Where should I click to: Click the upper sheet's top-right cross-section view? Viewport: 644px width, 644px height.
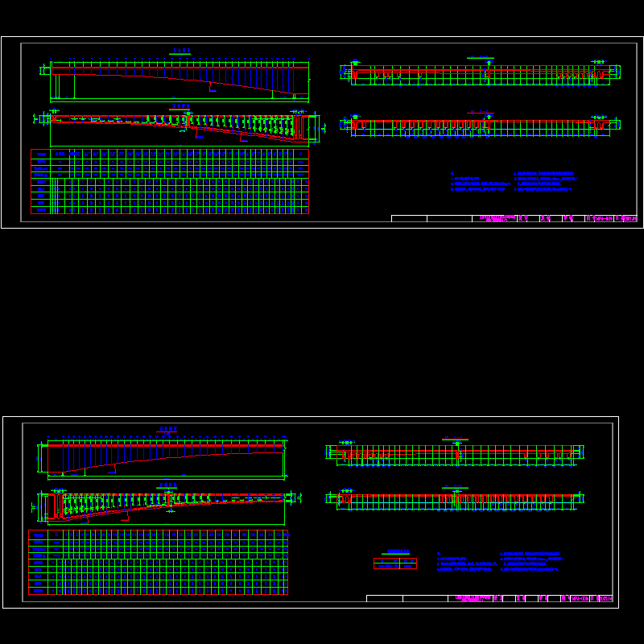point(481,74)
